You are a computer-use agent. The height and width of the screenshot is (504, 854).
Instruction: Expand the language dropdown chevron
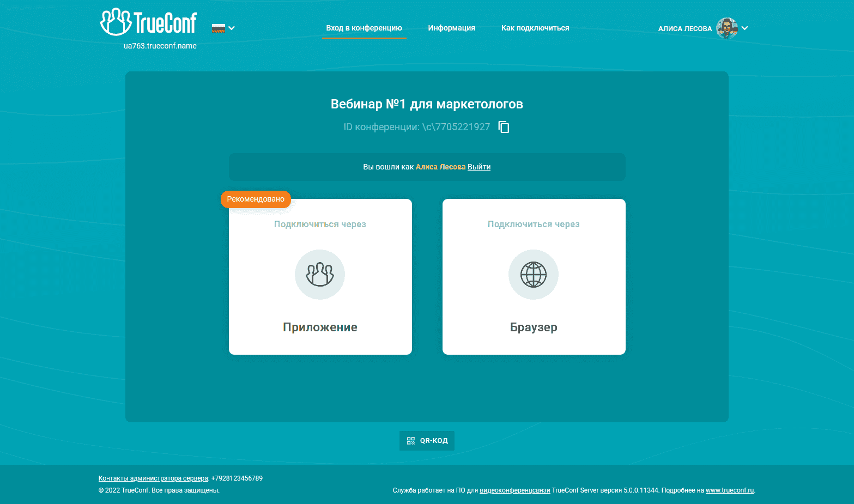[232, 28]
